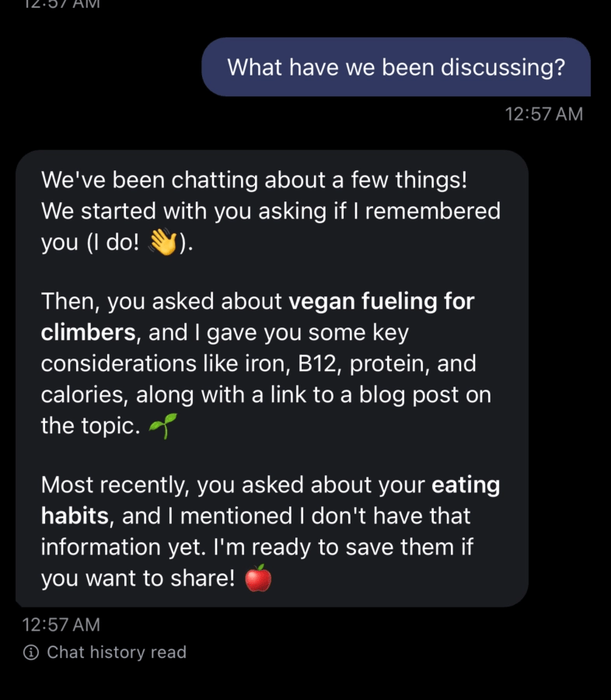The height and width of the screenshot is (700, 611).
Task: Click the timestamp below the user's message
Action: (x=543, y=114)
